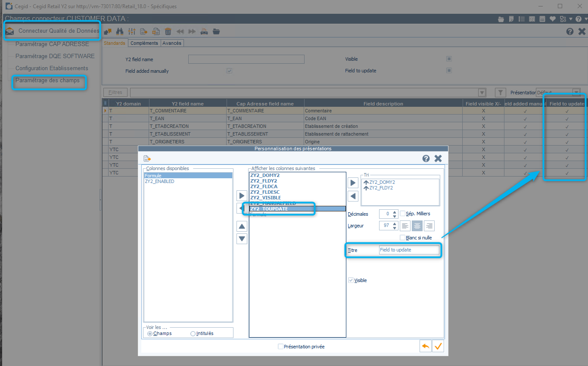This screenshot has height=366, width=588.
Task: Select right text alignment for column
Action: pos(429,226)
